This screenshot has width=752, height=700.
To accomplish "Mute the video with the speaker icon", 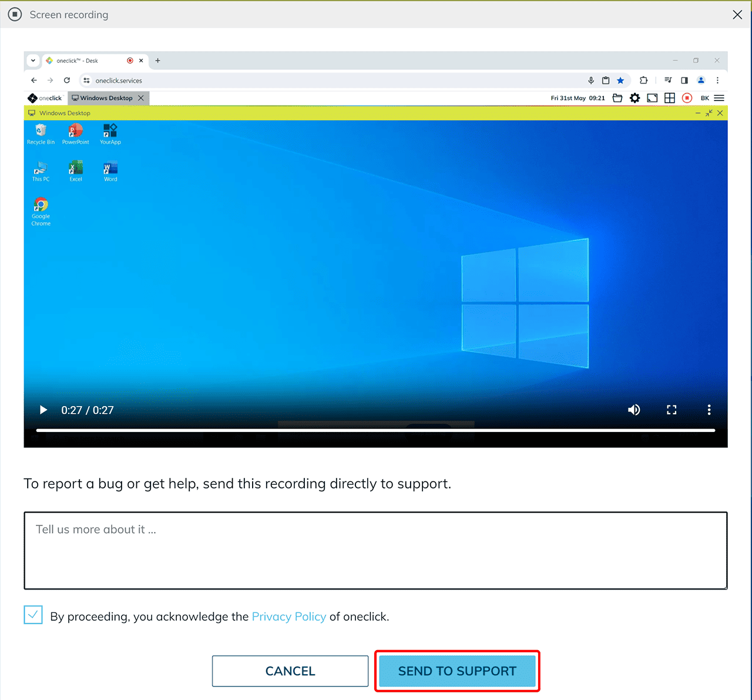I will [634, 410].
